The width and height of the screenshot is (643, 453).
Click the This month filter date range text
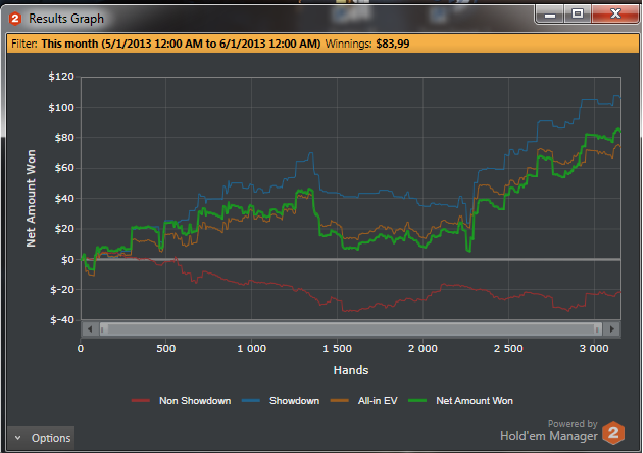(x=180, y=44)
